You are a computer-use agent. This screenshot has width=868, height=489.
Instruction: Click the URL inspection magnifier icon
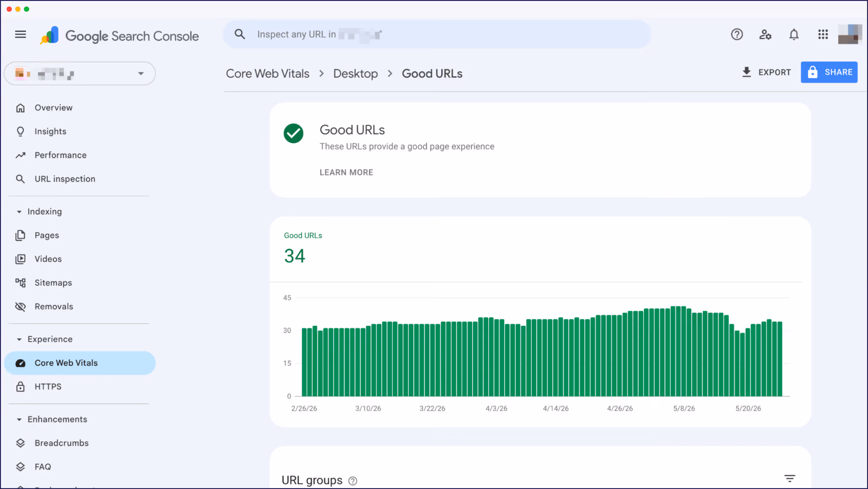(20, 179)
